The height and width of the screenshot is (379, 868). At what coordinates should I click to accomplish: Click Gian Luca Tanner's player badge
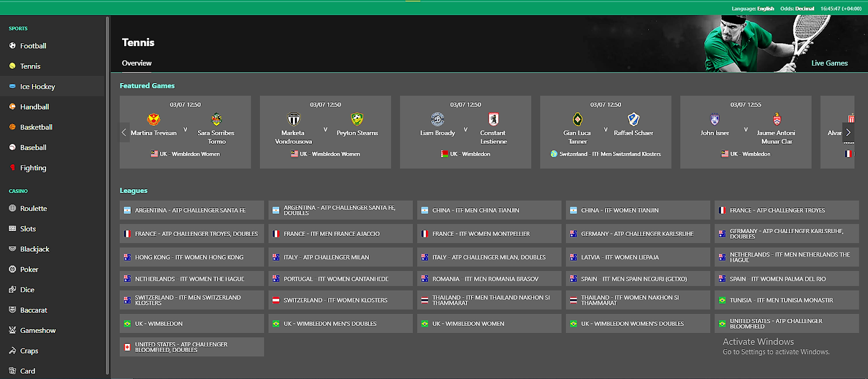[x=577, y=119]
